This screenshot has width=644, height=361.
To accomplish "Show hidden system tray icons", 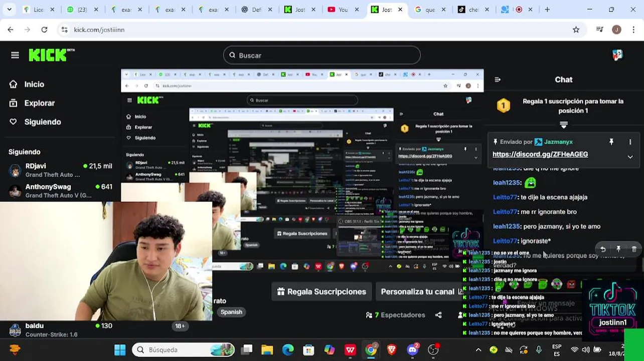I will pyautogui.click(x=478, y=350).
